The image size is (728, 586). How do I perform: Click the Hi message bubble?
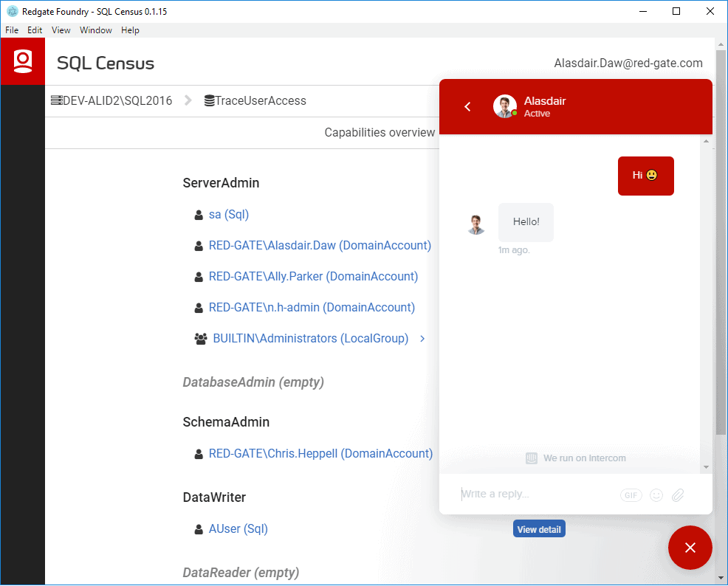(645, 176)
